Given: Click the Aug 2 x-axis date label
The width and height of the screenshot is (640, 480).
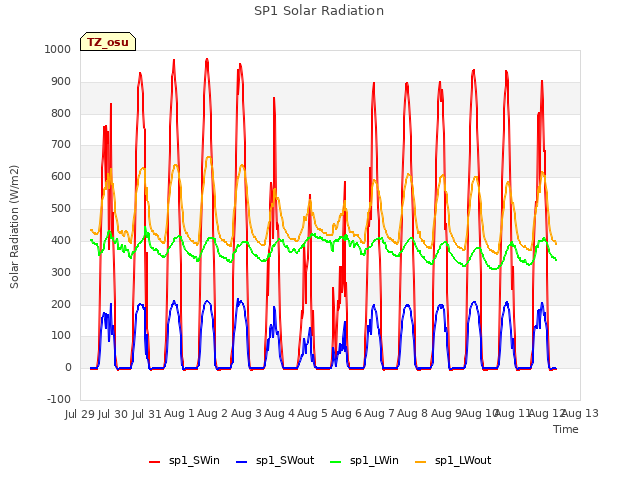Looking at the screenshot, I should click(213, 413).
